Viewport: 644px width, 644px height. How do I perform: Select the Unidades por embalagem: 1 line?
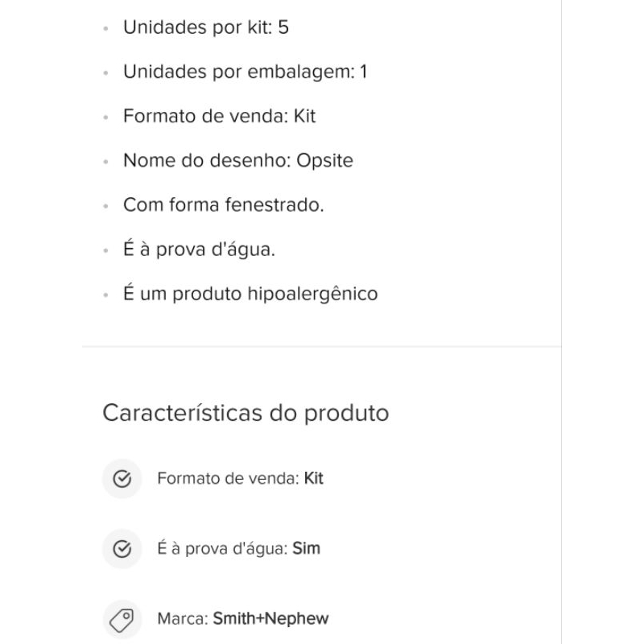(x=246, y=72)
